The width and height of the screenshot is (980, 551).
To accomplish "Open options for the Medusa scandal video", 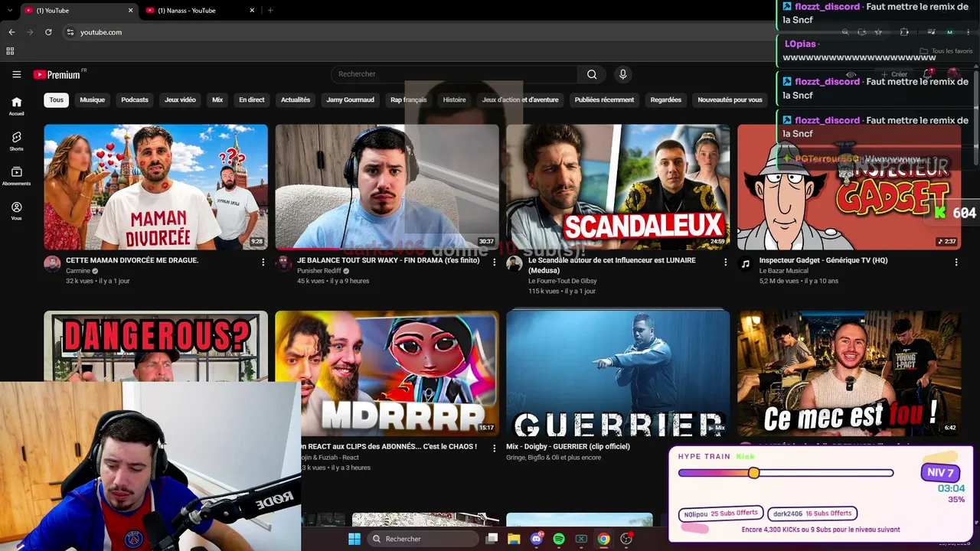I will (x=725, y=262).
